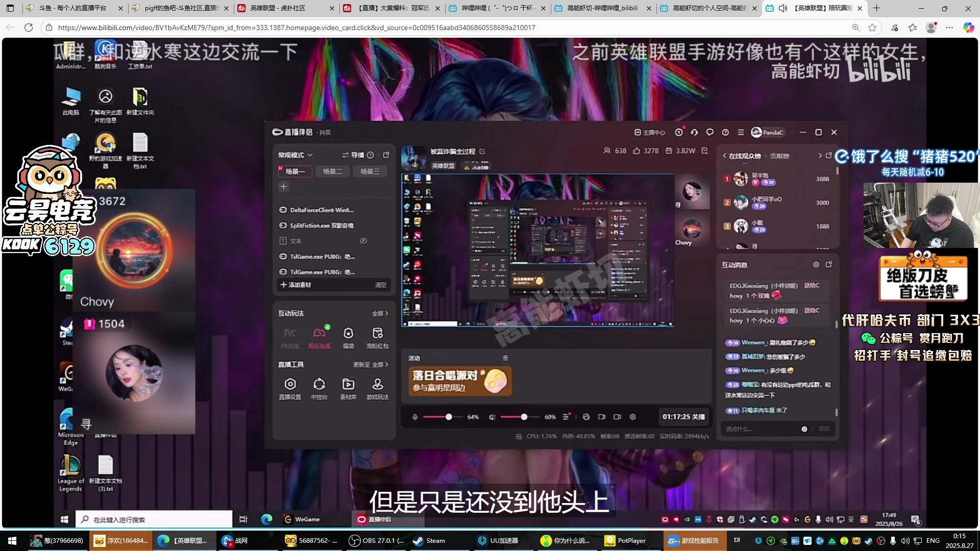The height and width of the screenshot is (551, 980).
Task: Open the 主播中心 streamer center
Action: (x=650, y=132)
